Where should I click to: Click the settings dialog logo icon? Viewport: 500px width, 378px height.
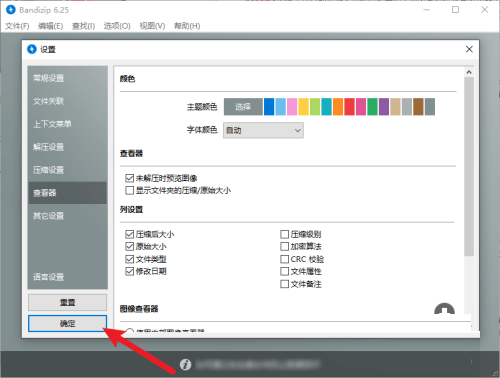(x=32, y=49)
